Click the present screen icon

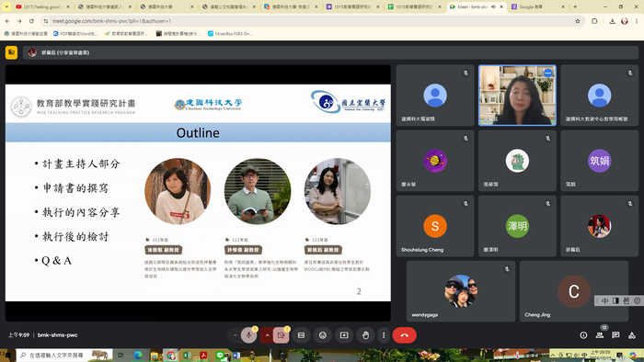pos(344,335)
